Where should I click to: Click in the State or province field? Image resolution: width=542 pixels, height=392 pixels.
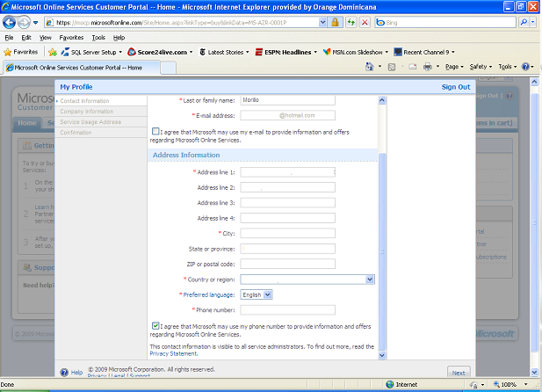click(287, 249)
